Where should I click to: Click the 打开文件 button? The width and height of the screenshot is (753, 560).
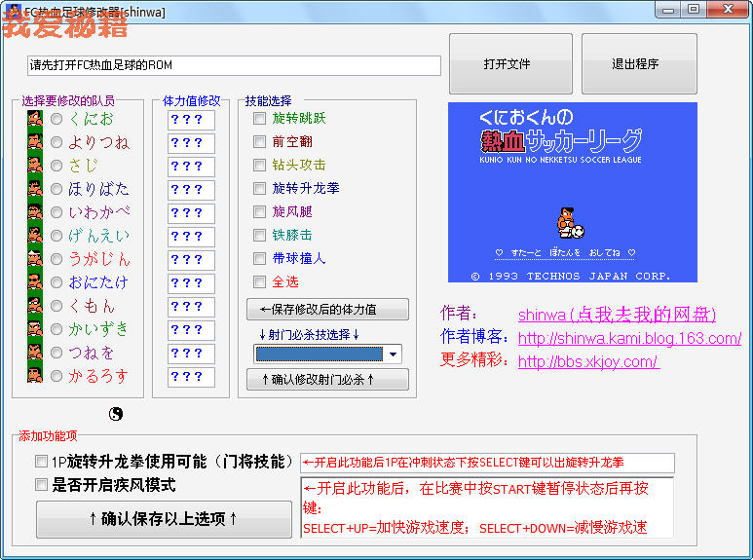coord(510,64)
